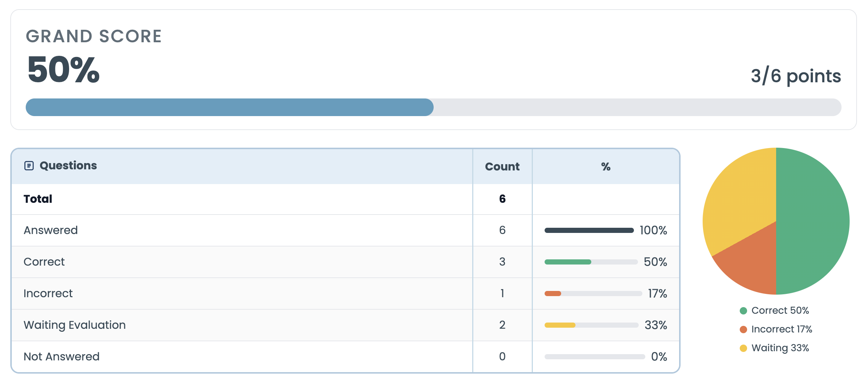The image size is (868, 385).
Task: Click the 'Not Answered' row label
Action: (61, 357)
